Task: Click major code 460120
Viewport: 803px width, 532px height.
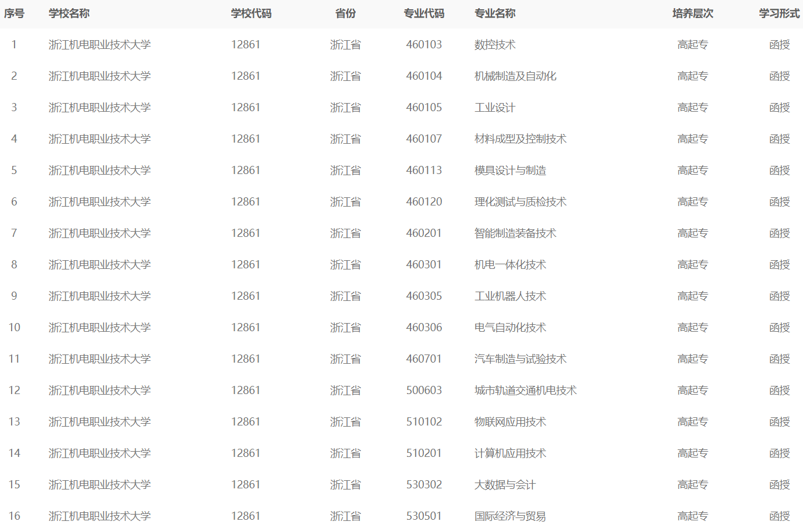Action: coord(424,202)
